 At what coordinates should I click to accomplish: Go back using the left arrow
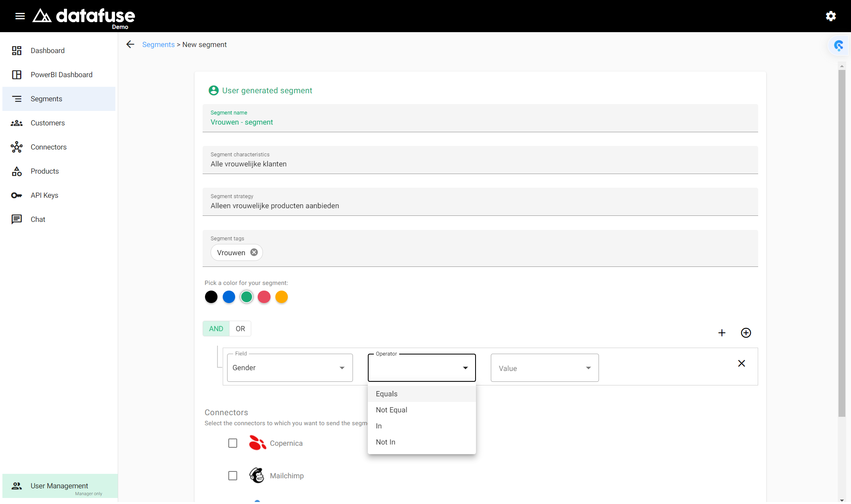130,44
